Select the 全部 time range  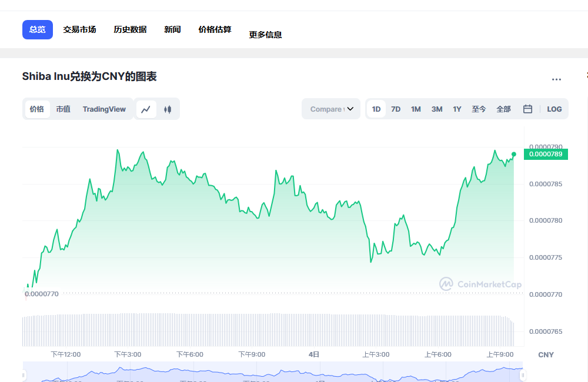point(504,109)
